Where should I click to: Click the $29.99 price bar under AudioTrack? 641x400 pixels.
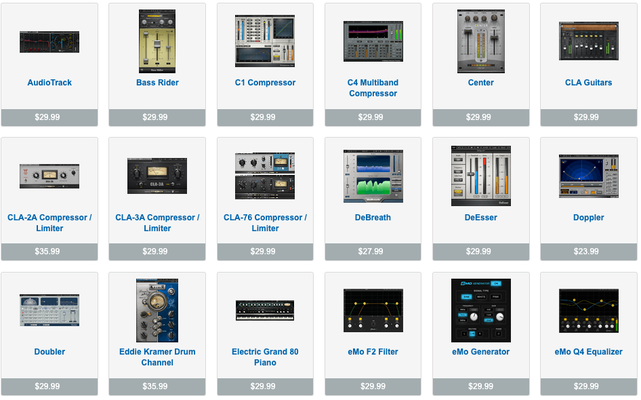point(49,117)
